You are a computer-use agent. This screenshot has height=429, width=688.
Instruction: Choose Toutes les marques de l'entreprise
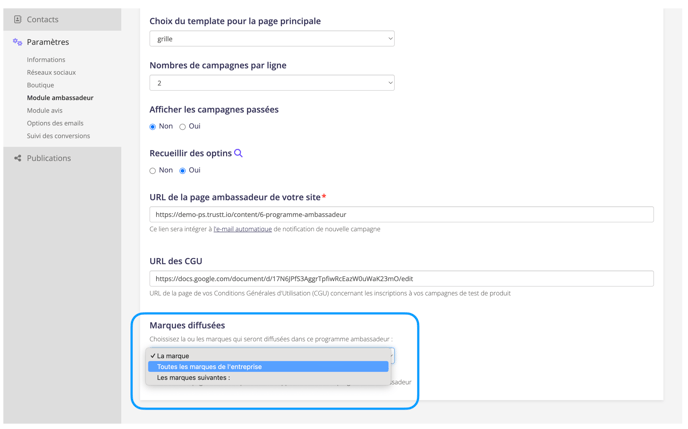click(x=209, y=367)
